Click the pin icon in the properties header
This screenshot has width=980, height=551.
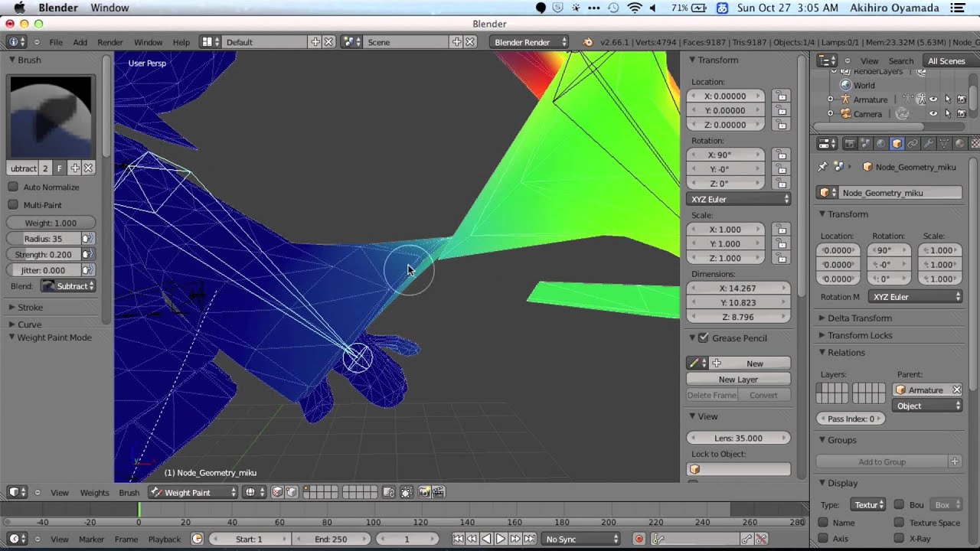[822, 166]
